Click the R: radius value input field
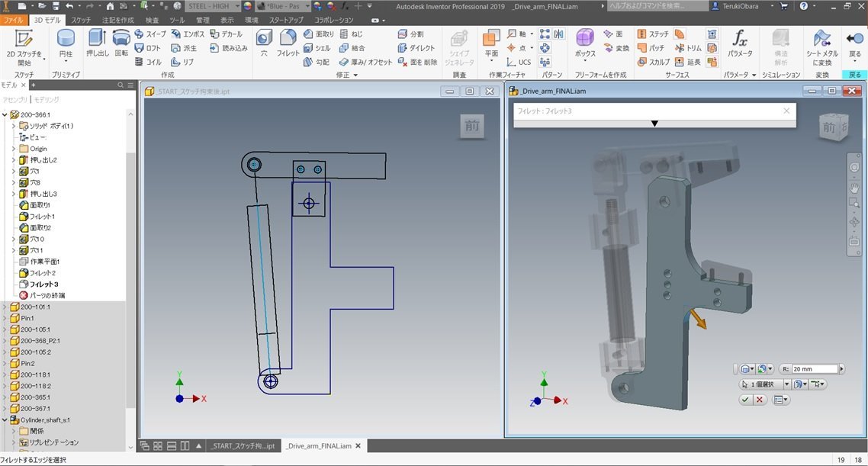The image size is (868, 466). [815, 368]
